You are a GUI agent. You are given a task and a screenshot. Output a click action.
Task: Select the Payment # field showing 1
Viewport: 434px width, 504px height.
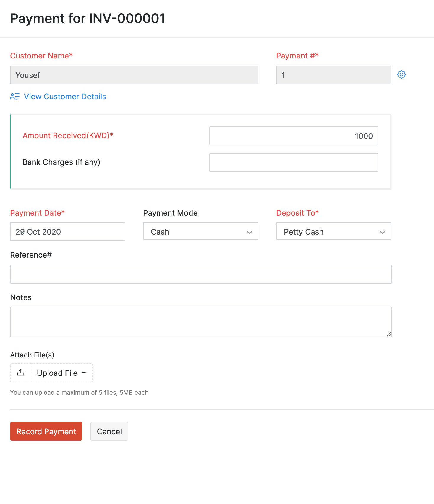point(333,75)
